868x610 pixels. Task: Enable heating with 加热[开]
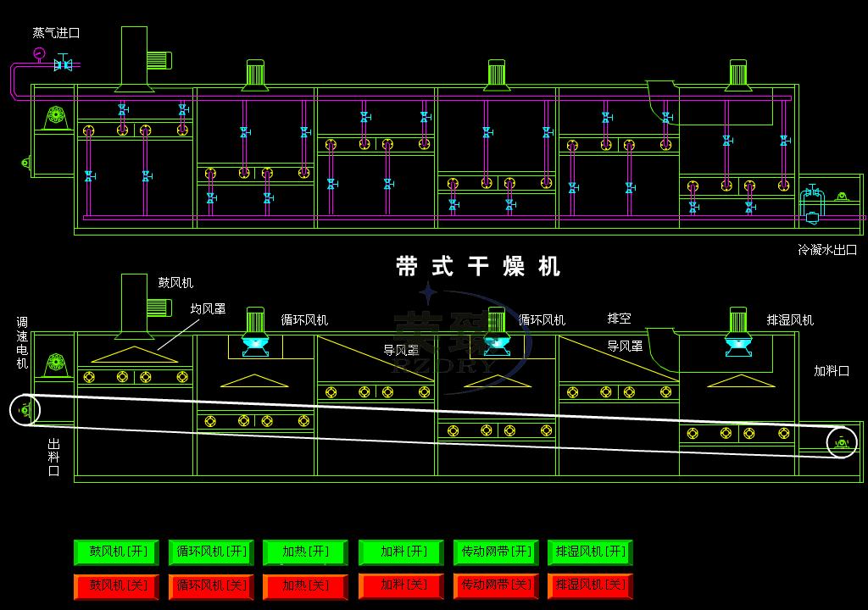click(305, 552)
